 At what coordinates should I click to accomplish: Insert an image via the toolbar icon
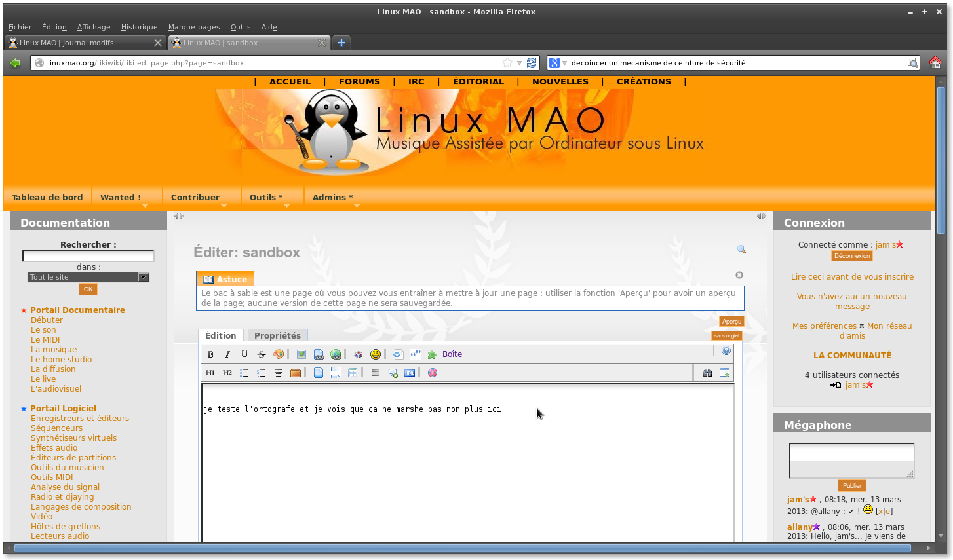click(x=301, y=354)
